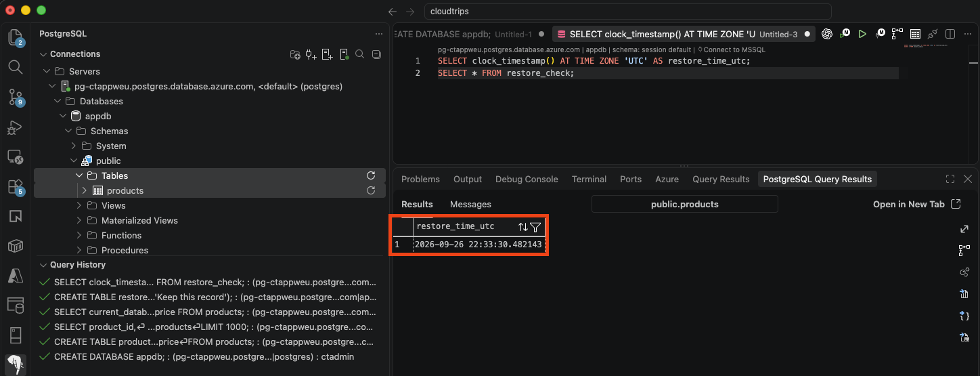This screenshot has height=376, width=980.
Task: Click the 2026-09-26 22:33:30.482143 result cell
Action: tap(478, 244)
